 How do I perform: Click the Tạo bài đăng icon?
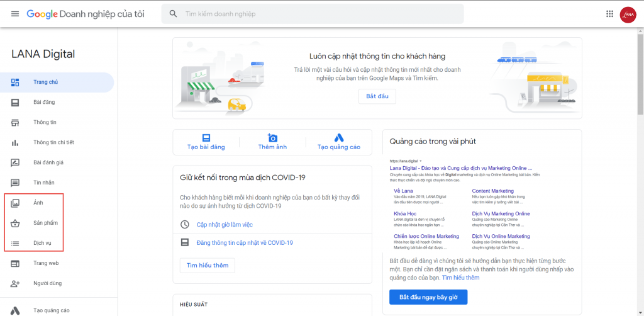click(x=206, y=138)
